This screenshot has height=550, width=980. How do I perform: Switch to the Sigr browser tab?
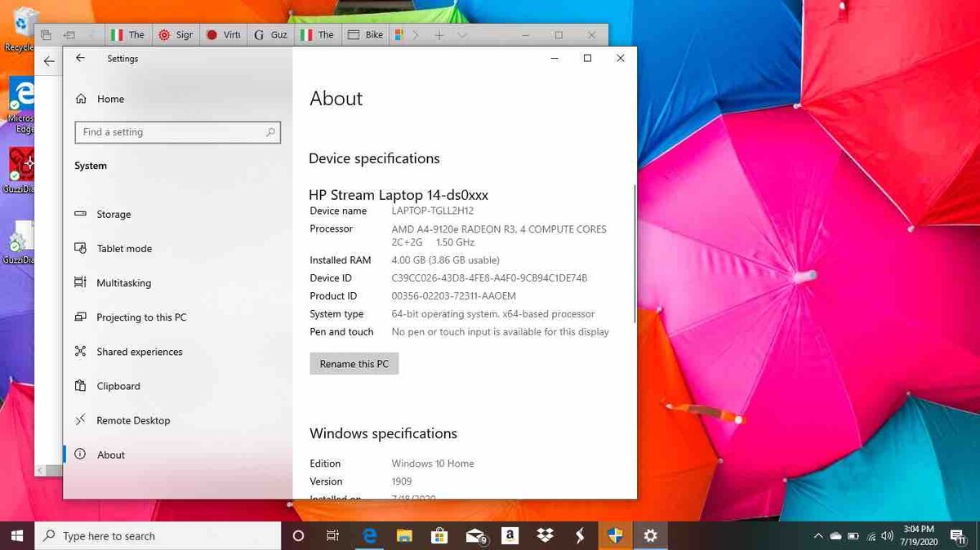tap(175, 35)
